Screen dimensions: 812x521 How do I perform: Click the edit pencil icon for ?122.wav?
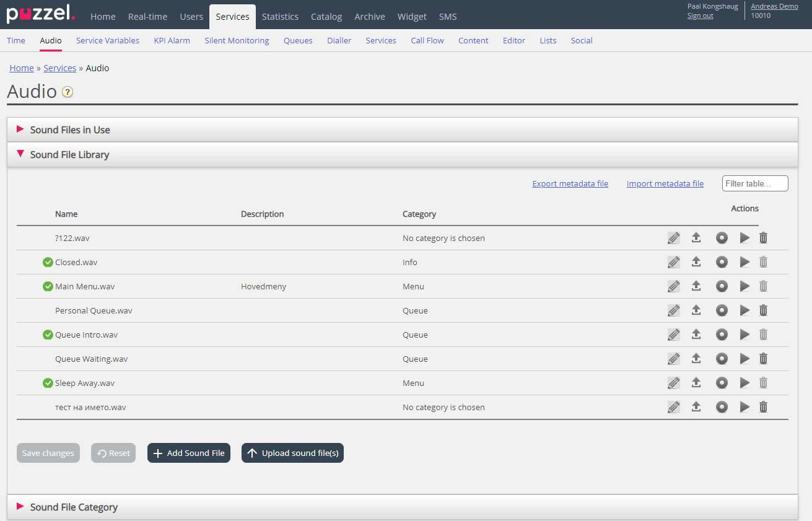pyautogui.click(x=674, y=238)
